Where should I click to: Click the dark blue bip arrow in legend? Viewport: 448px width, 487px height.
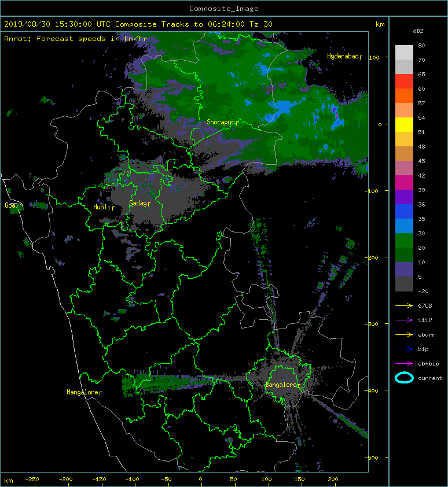coord(404,349)
